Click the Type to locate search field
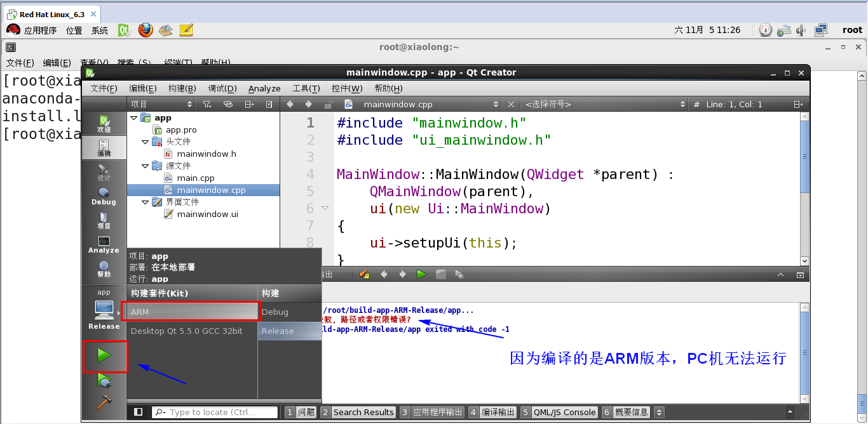This screenshot has width=868, height=424. click(215, 412)
